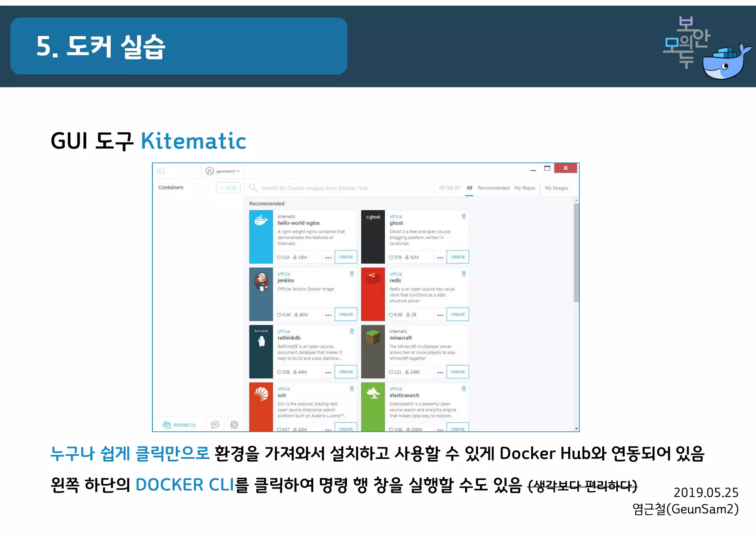Click official badge icon on solr
756x535 pixels.
tap(352, 389)
